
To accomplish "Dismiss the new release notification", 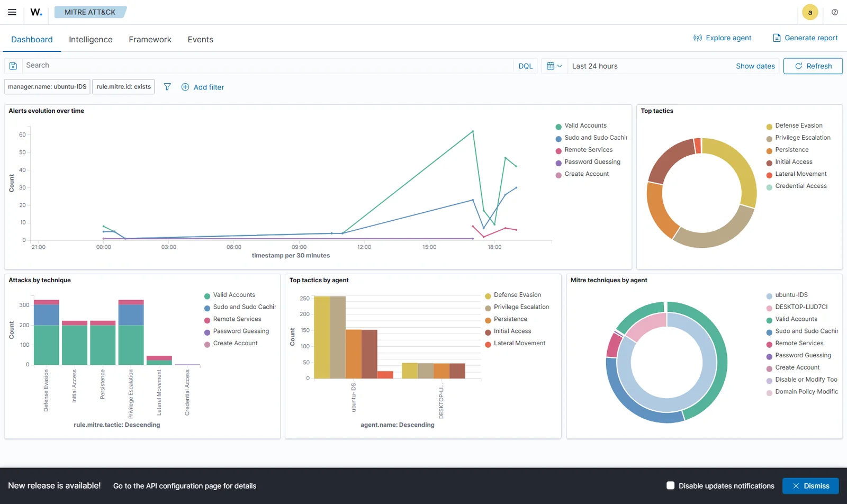I will coord(810,486).
